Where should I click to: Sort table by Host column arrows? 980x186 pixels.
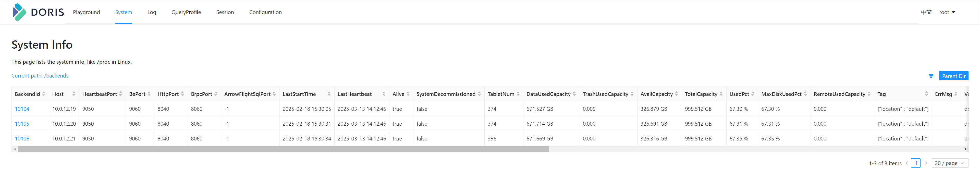(73, 94)
